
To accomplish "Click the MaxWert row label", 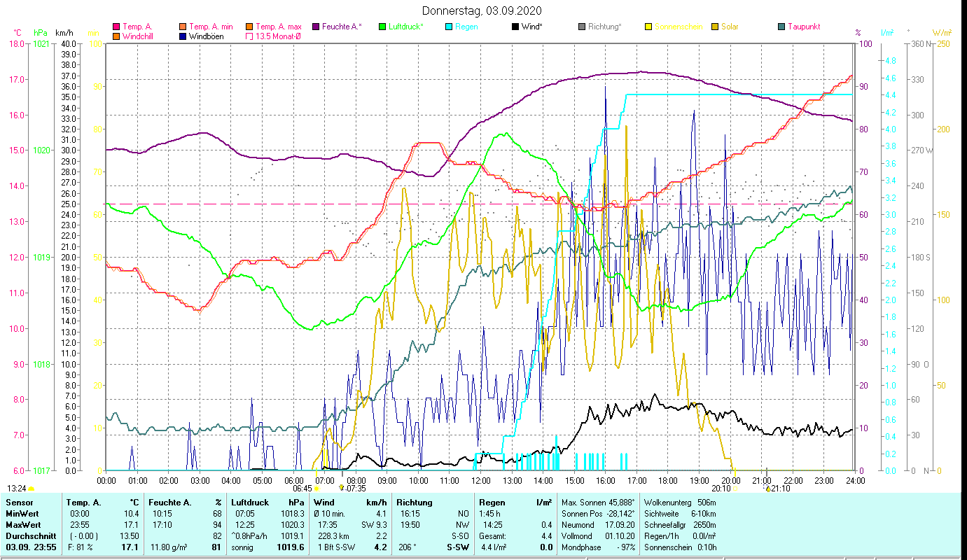I will [23, 525].
